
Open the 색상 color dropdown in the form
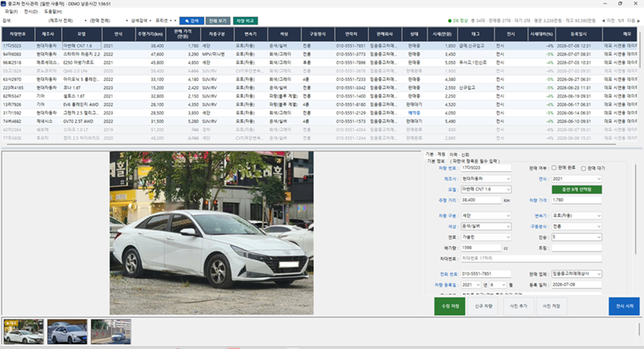pos(486,226)
